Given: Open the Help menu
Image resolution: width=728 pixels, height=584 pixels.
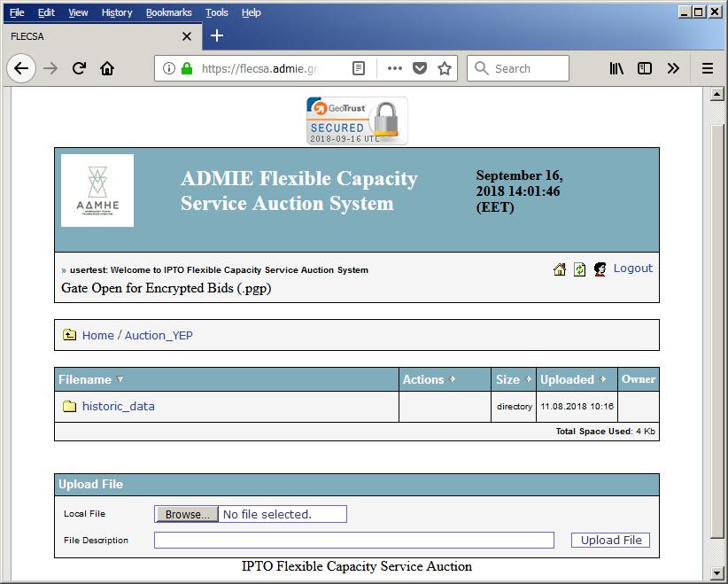Looking at the screenshot, I should point(252,12).
